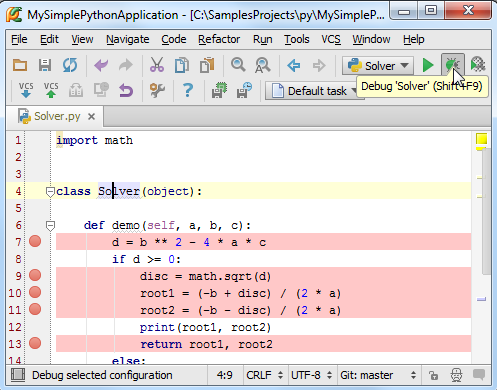Click the yellow inspection status square
Viewport: 497px width, 390px height.
(481, 139)
